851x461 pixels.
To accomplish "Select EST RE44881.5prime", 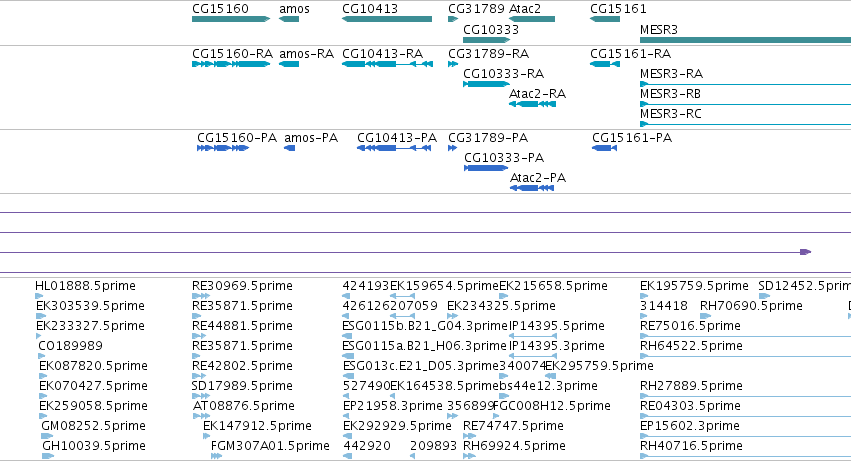I will [x=242, y=326].
